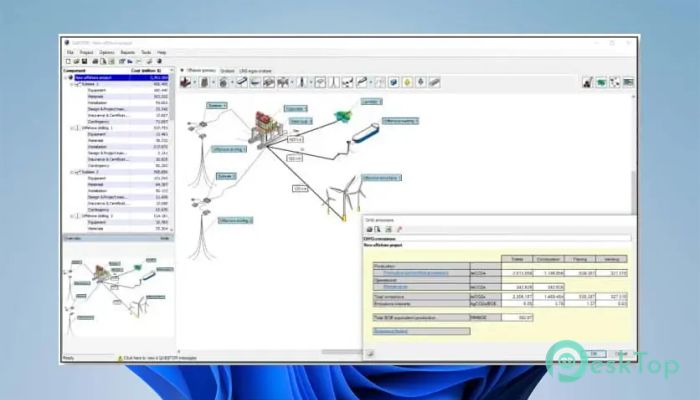
Task: Collapse the Subsea 1 tree node
Action: click(x=72, y=84)
